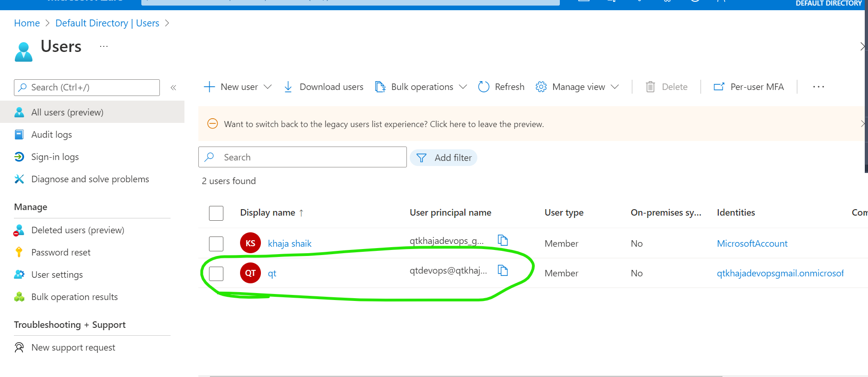The image size is (868, 377).
Task: Copy khaja shaik's user principal name
Action: pyautogui.click(x=503, y=240)
